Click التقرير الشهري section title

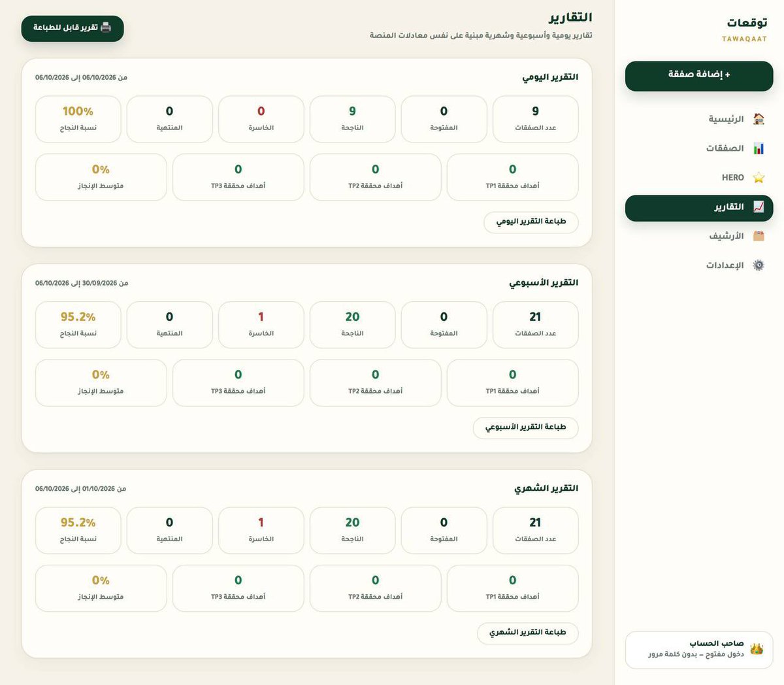click(546, 488)
